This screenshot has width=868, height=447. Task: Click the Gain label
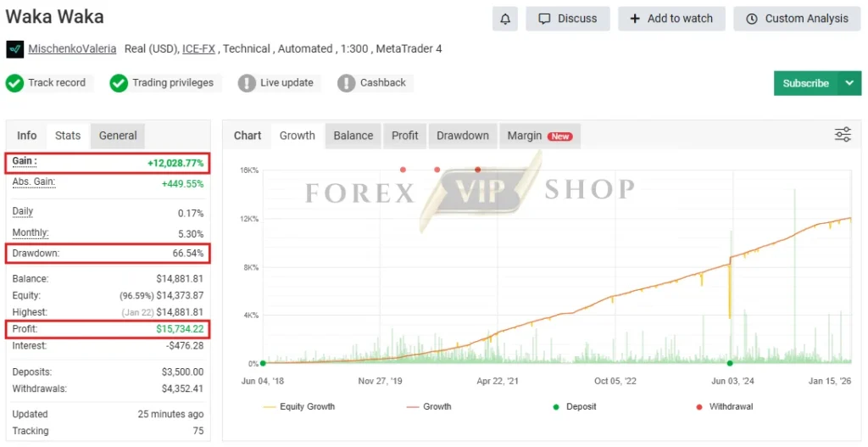[x=25, y=161]
